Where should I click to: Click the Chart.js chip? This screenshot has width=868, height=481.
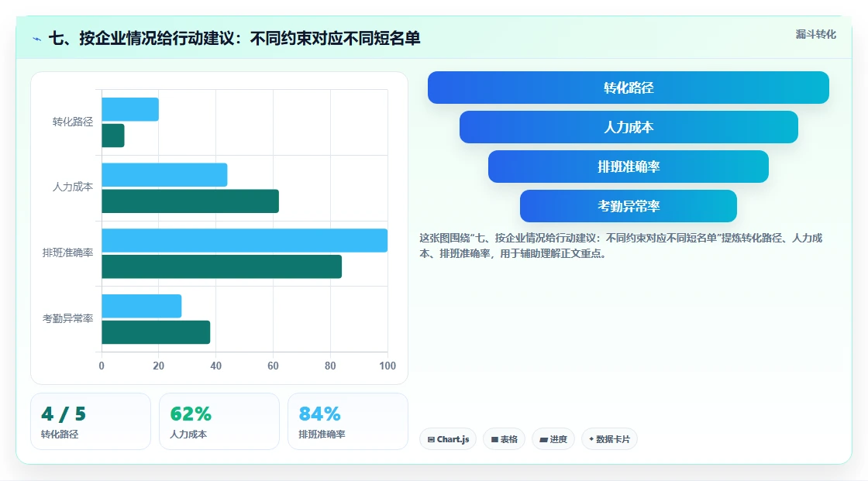448,439
